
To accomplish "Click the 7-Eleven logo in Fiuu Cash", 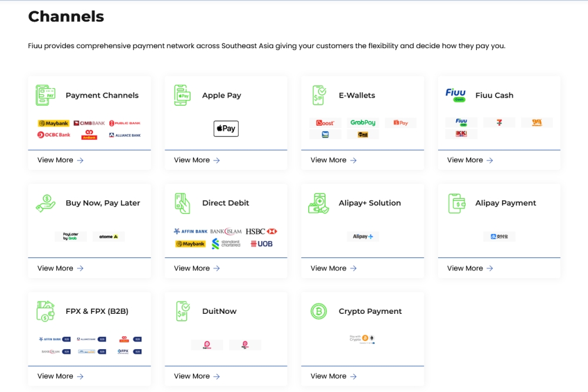I will click(499, 123).
